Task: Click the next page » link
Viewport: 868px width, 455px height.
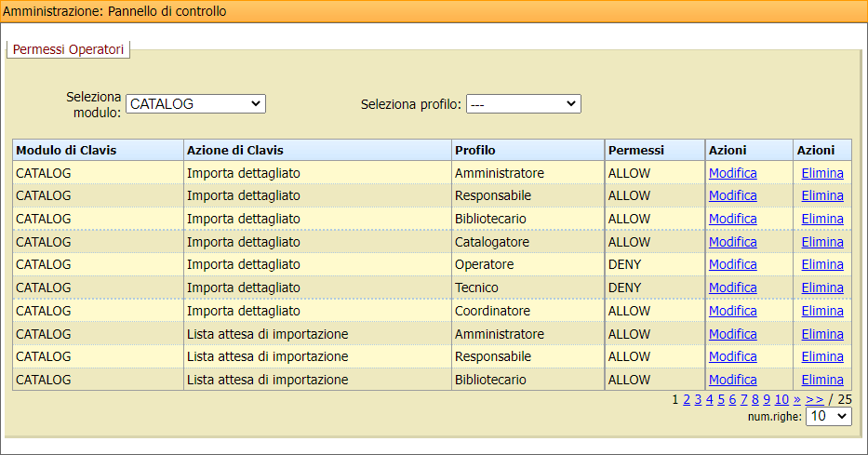Action: (796, 399)
